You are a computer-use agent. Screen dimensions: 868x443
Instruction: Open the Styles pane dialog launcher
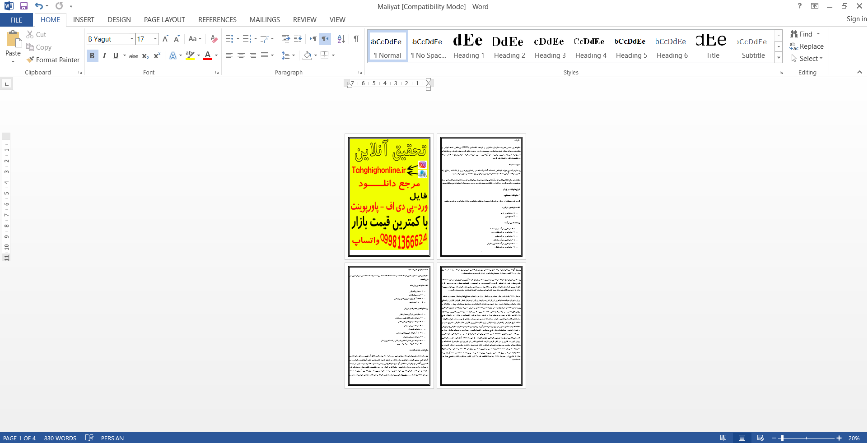pyautogui.click(x=781, y=72)
